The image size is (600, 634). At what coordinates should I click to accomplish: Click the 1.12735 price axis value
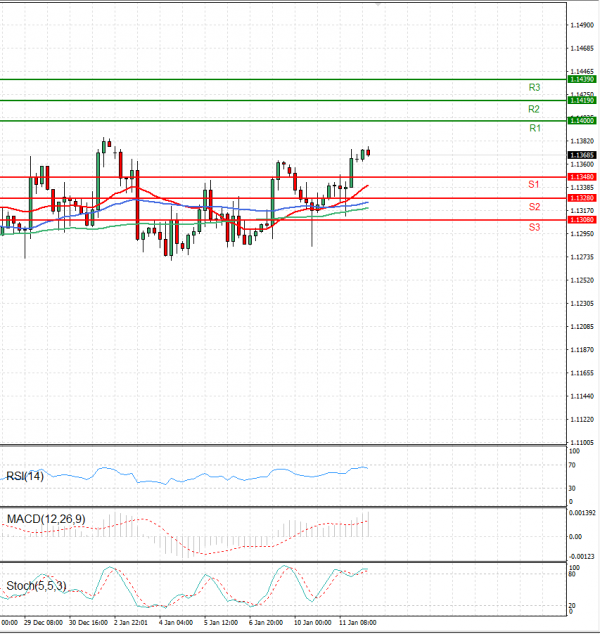tap(582, 257)
